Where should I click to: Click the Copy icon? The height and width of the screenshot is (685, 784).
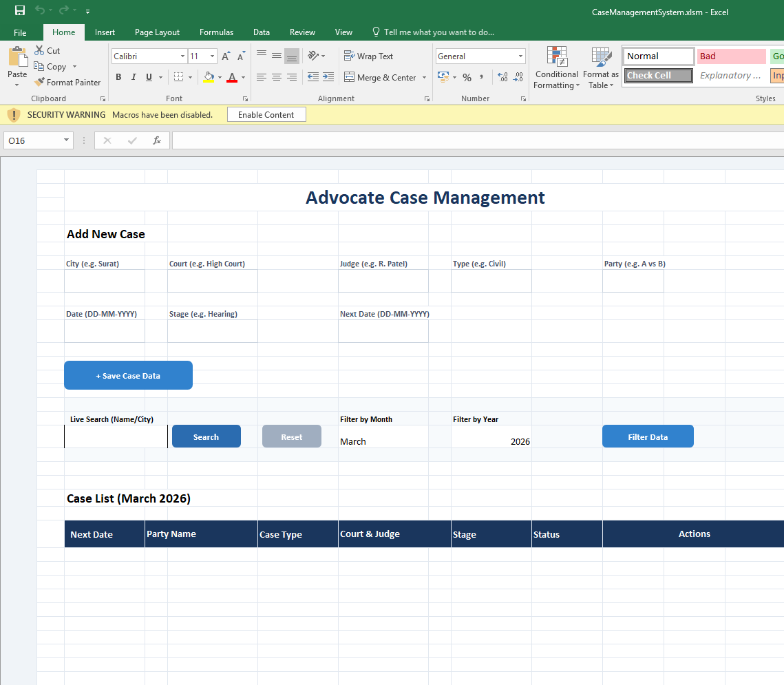[39, 66]
